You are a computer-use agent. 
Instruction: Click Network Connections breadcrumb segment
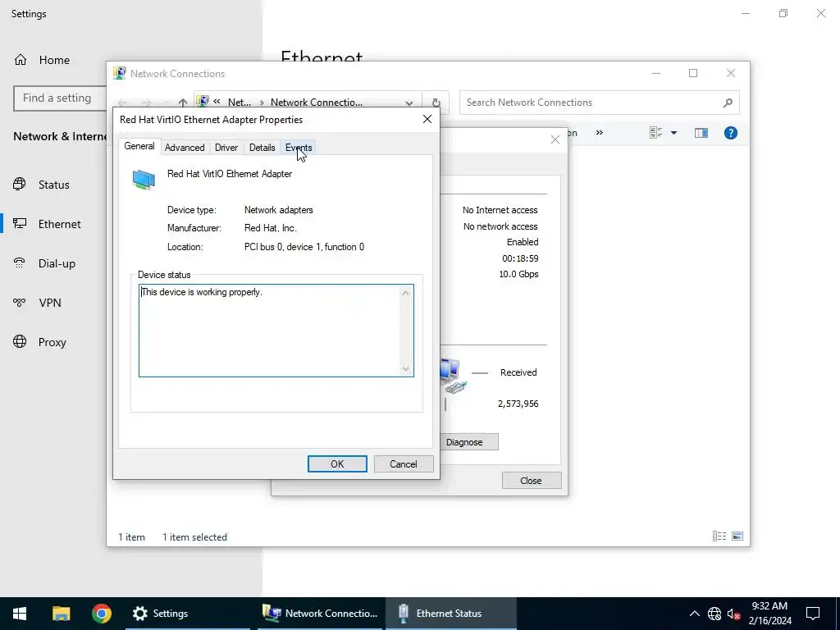pyautogui.click(x=316, y=103)
